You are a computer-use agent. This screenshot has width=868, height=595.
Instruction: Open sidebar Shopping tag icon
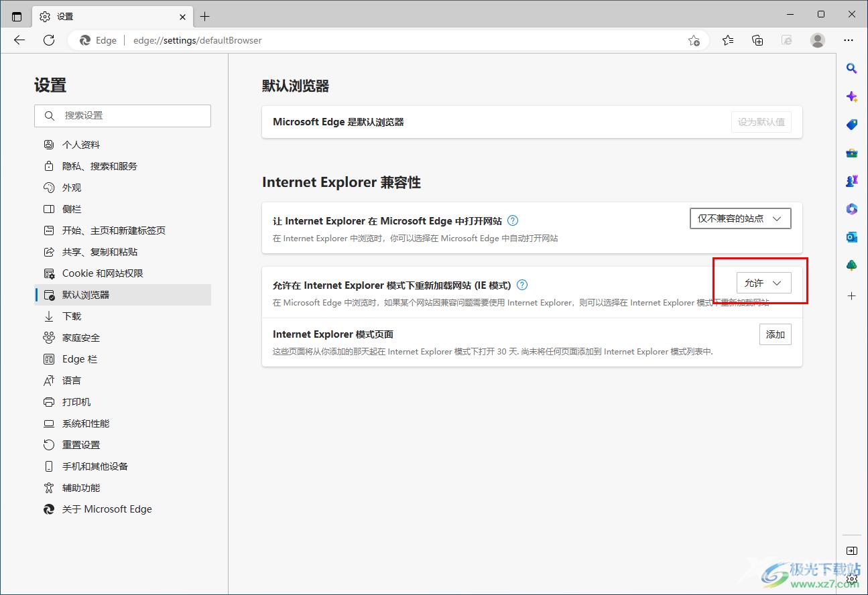851,125
